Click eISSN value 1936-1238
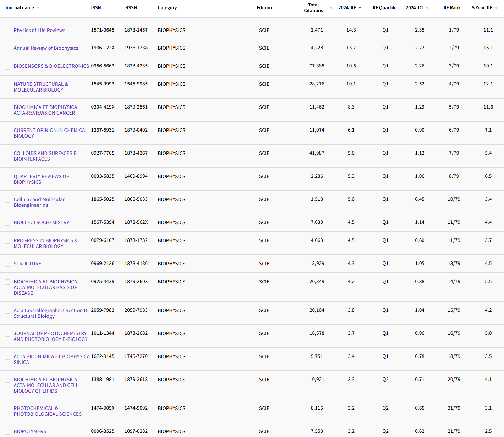This screenshot has width=504, height=437. click(x=136, y=48)
